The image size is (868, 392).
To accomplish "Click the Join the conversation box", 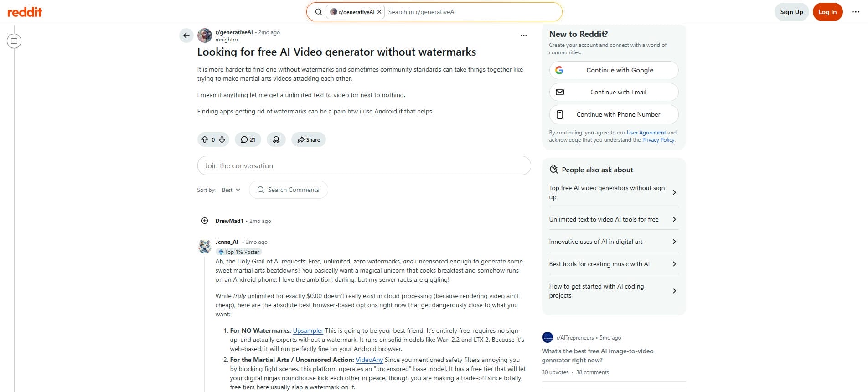I will click(364, 165).
